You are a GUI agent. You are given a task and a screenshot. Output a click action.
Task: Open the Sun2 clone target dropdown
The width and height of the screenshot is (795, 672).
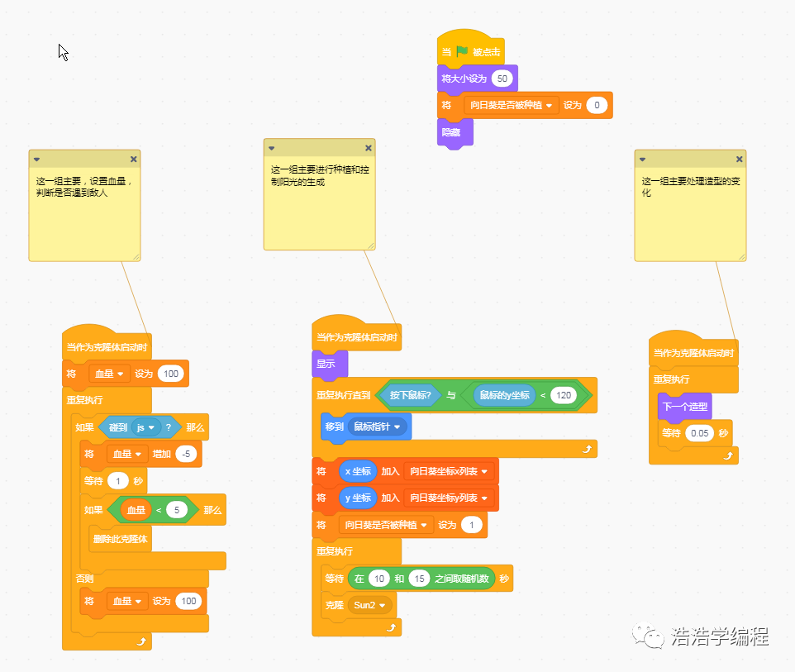click(369, 605)
